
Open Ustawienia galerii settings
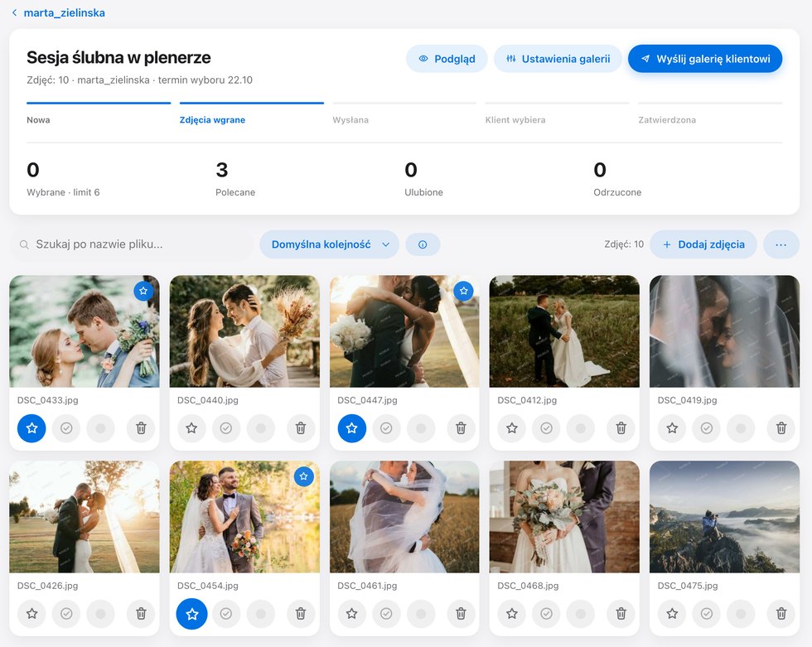click(558, 59)
